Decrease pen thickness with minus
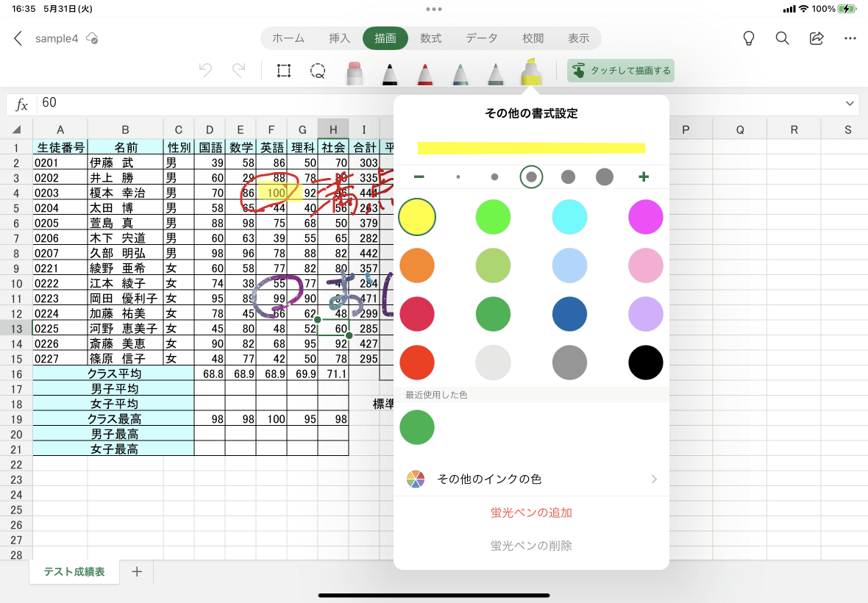Screen dimensions: 868x603 click(419, 176)
